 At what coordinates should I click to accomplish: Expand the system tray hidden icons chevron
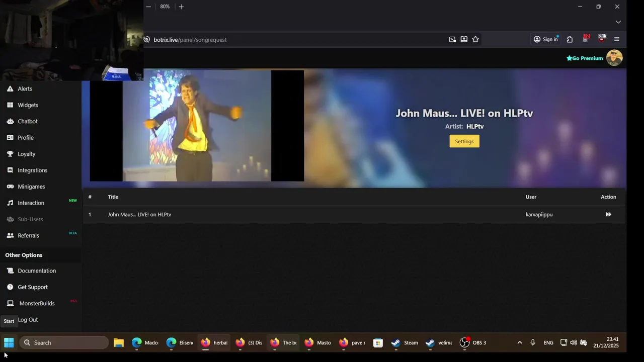click(520, 343)
